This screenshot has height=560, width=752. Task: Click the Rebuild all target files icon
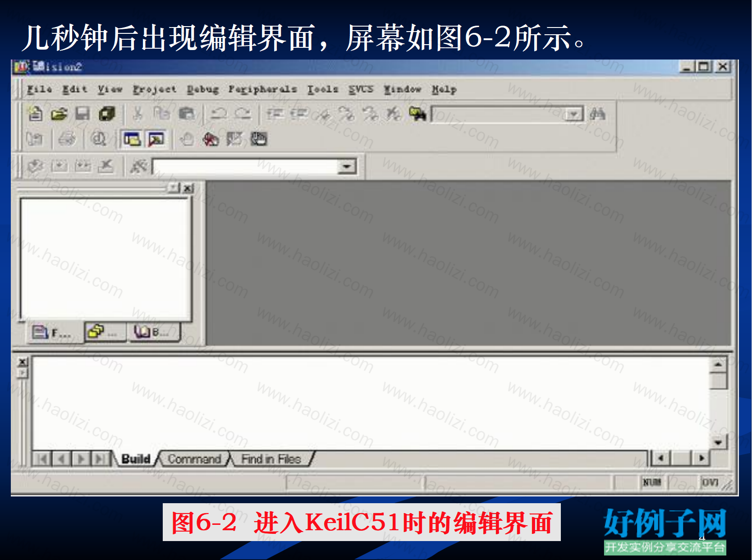click(x=83, y=166)
